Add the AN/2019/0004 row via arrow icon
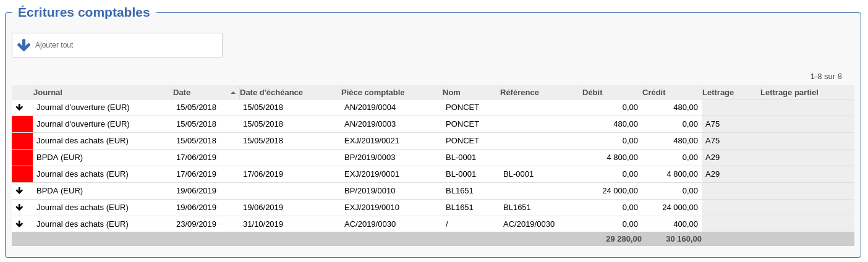This screenshot has width=868, height=262. (19, 107)
